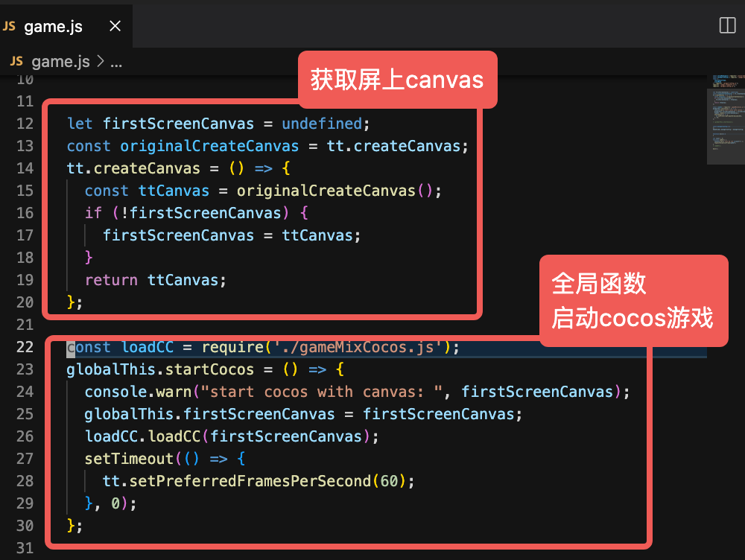
Task: Click the return keyword on line 19
Action: click(x=111, y=280)
